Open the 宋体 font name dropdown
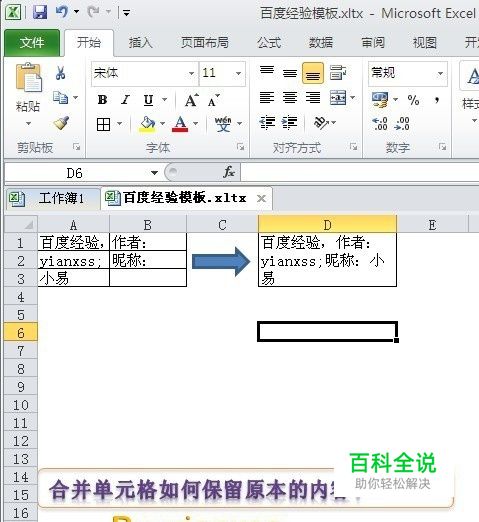This screenshot has width=479, height=522. point(191,73)
